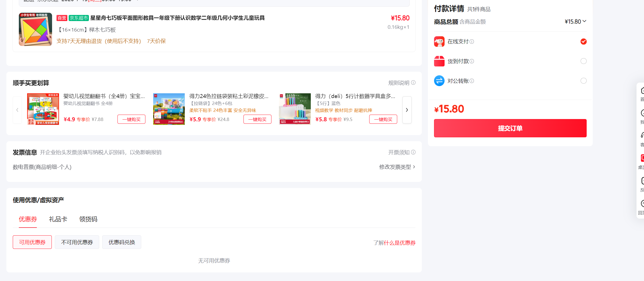Click the red 自营 badge on the product
Viewport: 644px width, 281px height.
point(62,18)
